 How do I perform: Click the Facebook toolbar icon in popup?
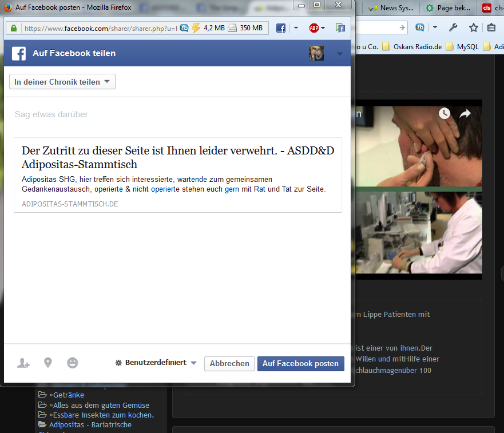[x=281, y=28]
